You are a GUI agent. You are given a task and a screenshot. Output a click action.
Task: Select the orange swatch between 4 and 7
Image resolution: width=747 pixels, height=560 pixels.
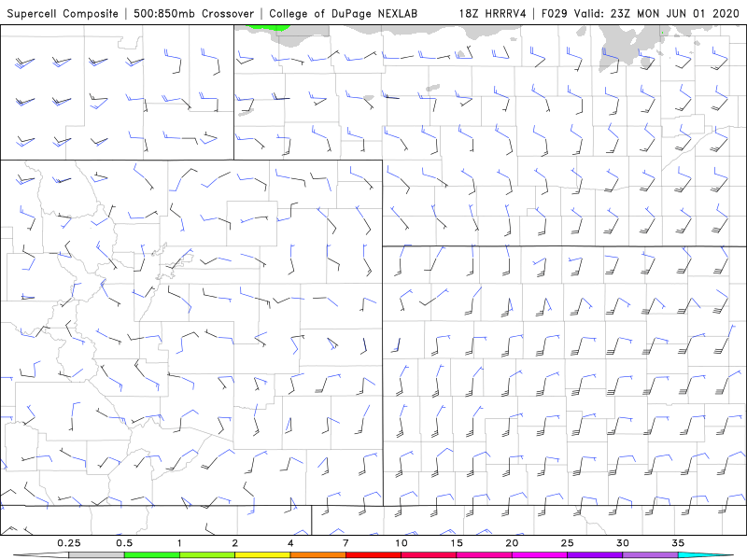coord(317,555)
